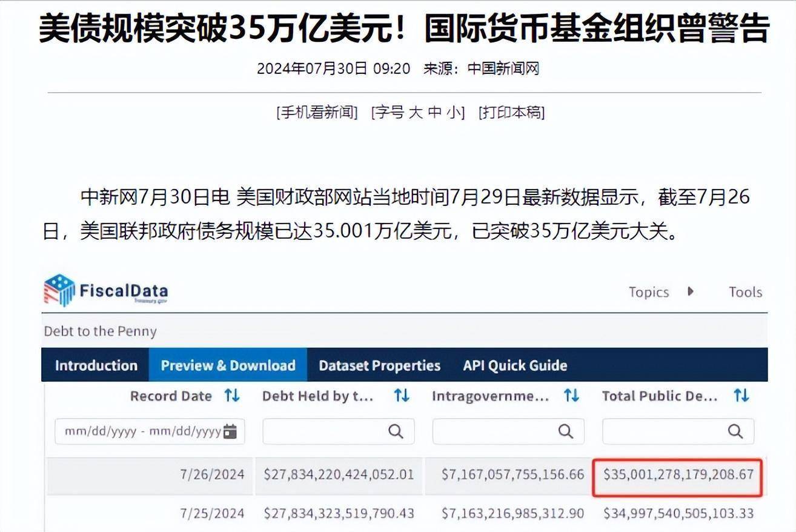Image resolution: width=796 pixels, height=532 pixels.
Task: Click the search icon in Intragovernmental column
Action: [x=565, y=431]
